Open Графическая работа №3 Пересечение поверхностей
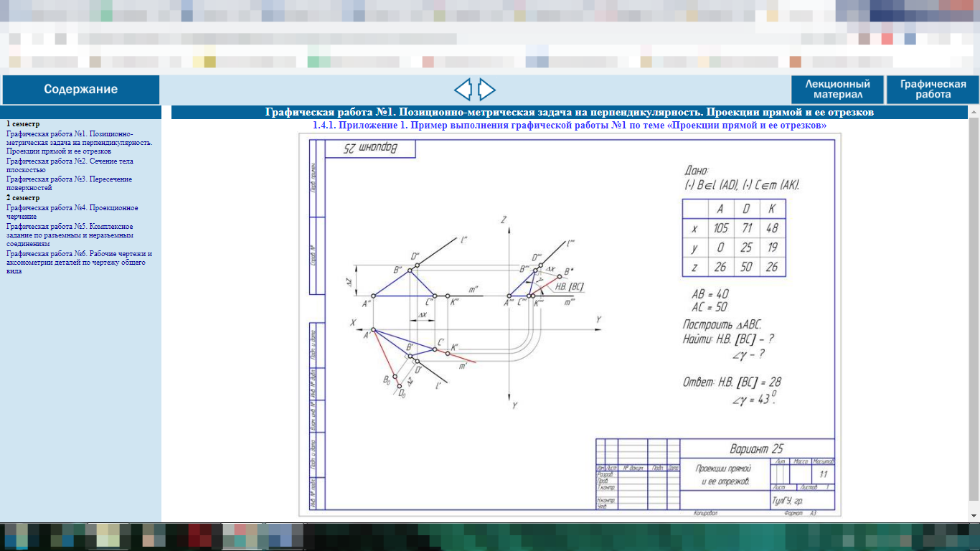 (69, 183)
